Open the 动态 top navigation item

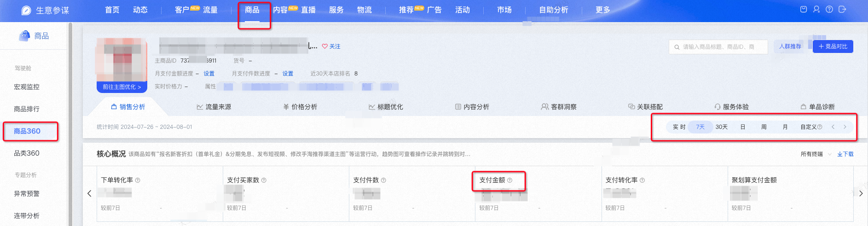tap(140, 10)
